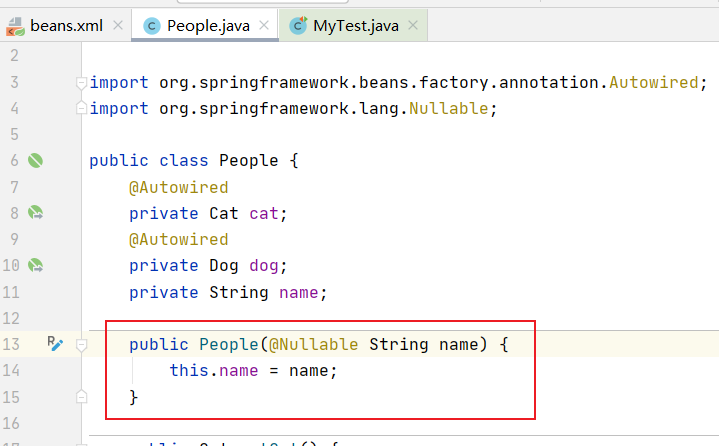This screenshot has width=719, height=446.
Task: Close the MyTest.java tab
Action: pos(412,26)
